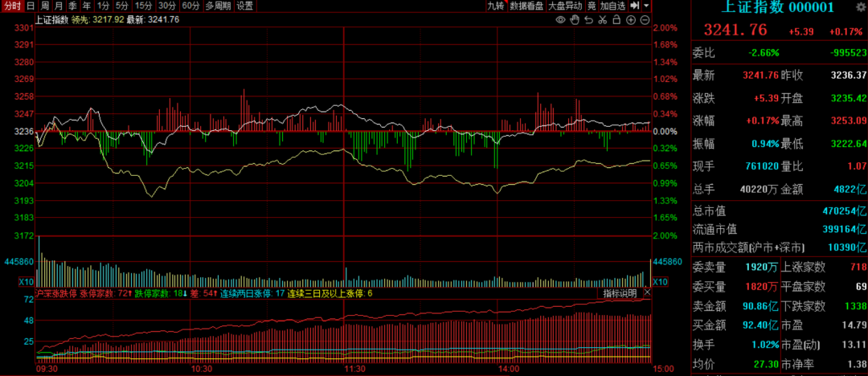Click 昨收 value 3236.37
The image size is (868, 376).
(x=848, y=76)
